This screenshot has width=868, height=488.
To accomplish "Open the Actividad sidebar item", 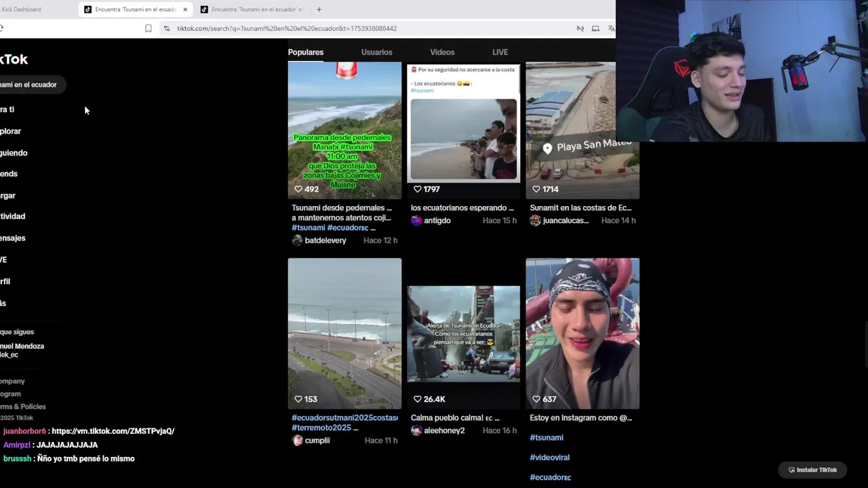I will pos(12,216).
